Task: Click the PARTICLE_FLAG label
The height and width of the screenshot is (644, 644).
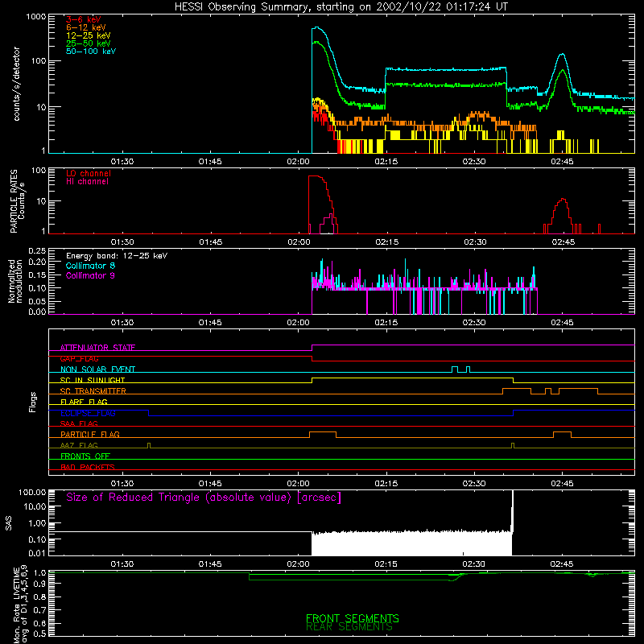Action: point(90,435)
